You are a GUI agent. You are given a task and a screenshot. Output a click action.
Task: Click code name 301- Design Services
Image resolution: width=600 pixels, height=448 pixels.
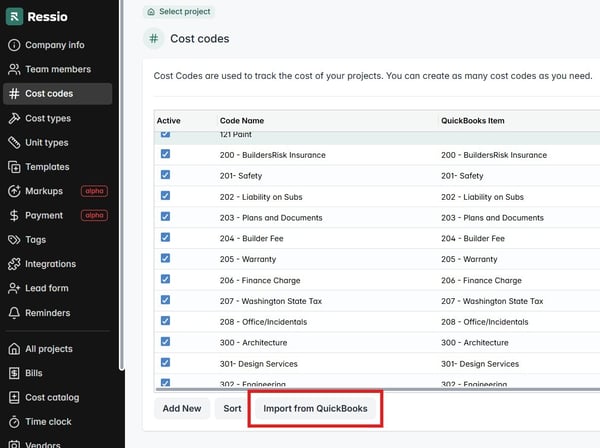click(x=258, y=364)
